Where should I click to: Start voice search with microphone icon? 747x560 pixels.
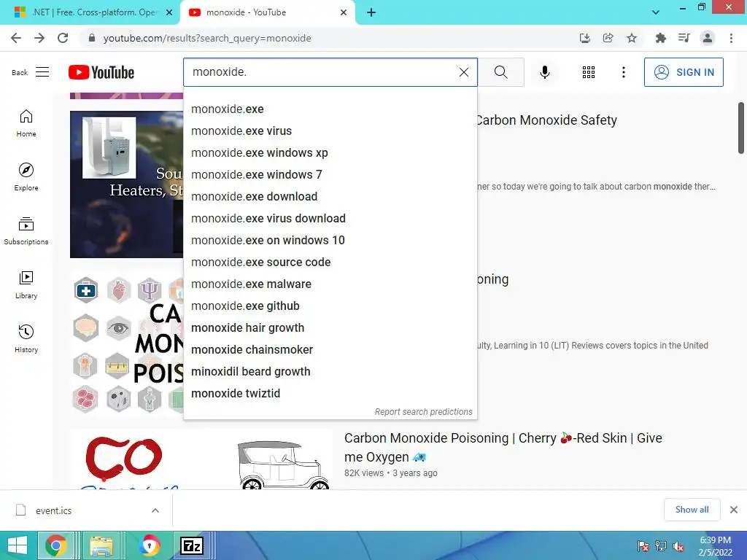click(544, 72)
